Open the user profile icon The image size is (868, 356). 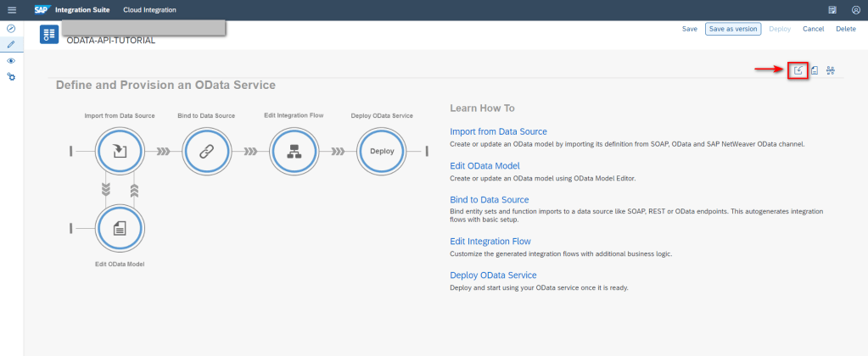[855, 9]
